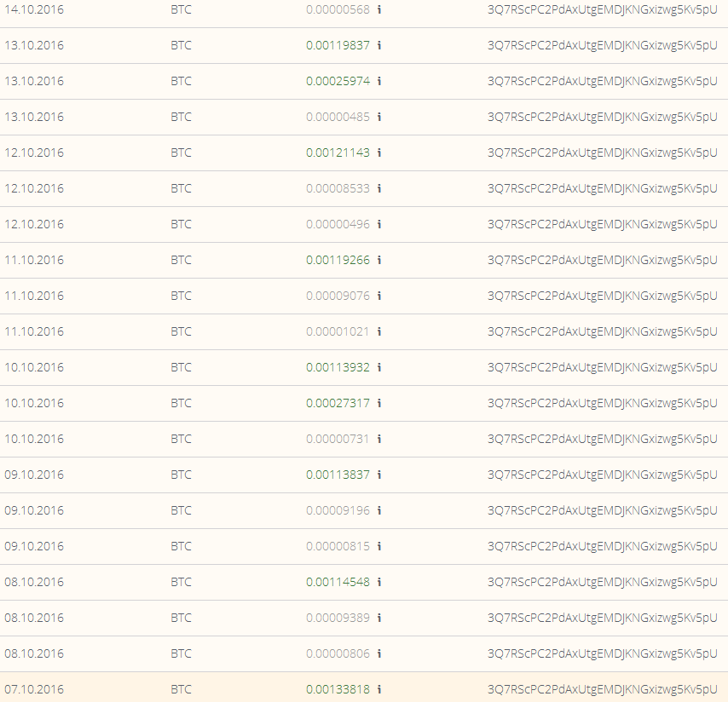The height and width of the screenshot is (702, 728).
Task: Click the date 07.10.2016
Action: click(34, 689)
